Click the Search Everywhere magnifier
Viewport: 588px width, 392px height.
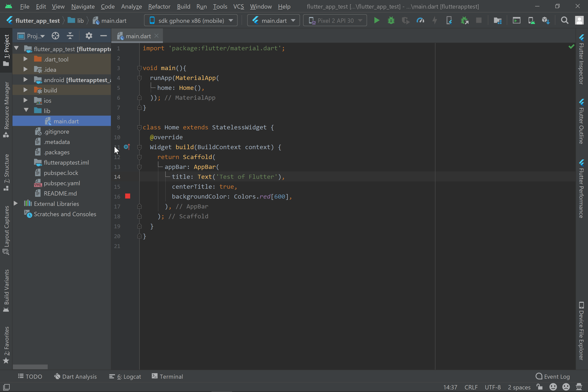[565, 20]
